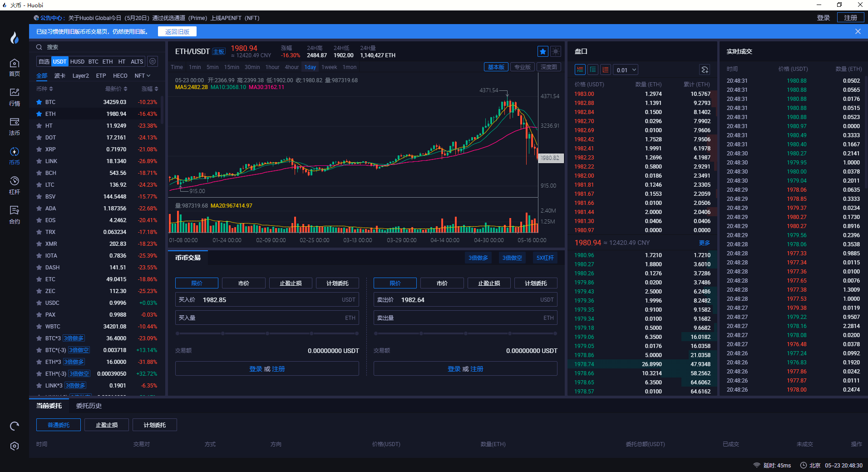Favorite BCH by clicking its star
The height and width of the screenshot is (472, 868).
[x=39, y=173]
